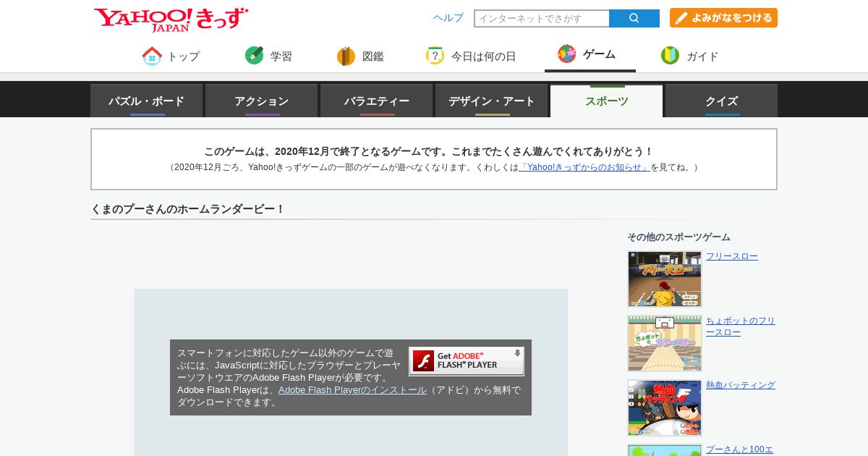Click the book icon for 図鑑
Viewport: 868px width, 456px height.
(346, 56)
